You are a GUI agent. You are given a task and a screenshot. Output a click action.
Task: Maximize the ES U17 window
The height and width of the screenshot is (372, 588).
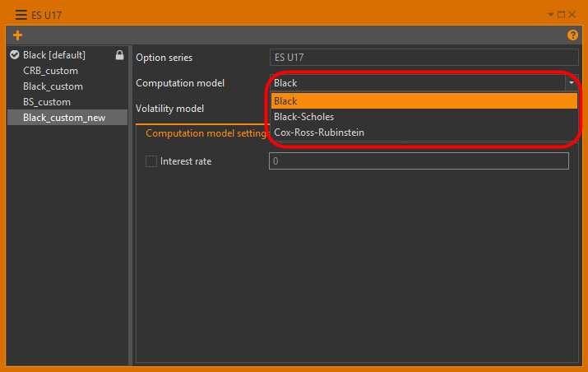tap(561, 15)
